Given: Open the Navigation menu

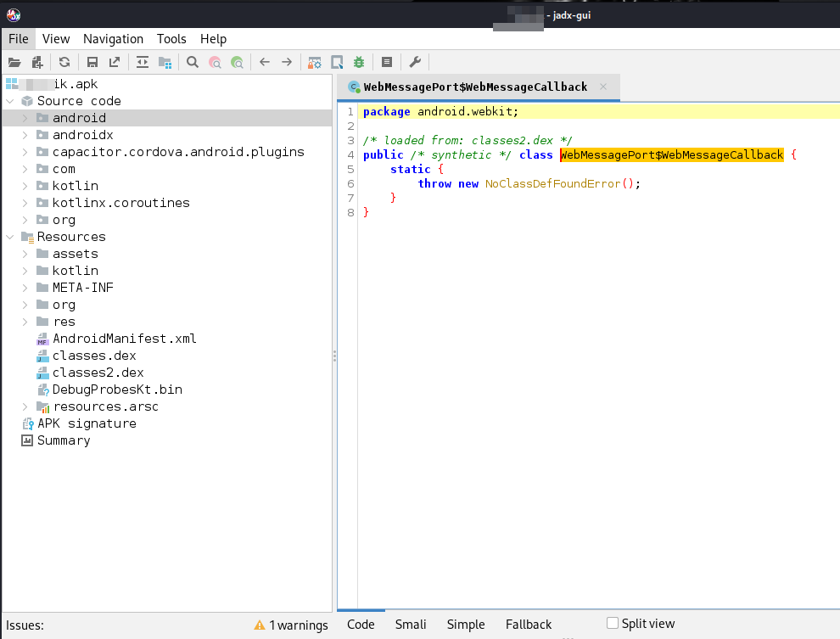Looking at the screenshot, I should pyautogui.click(x=113, y=39).
